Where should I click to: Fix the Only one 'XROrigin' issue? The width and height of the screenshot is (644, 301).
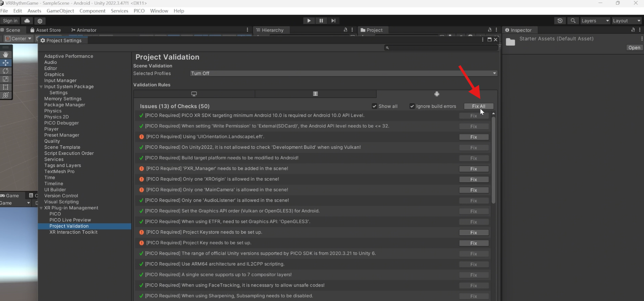(474, 179)
